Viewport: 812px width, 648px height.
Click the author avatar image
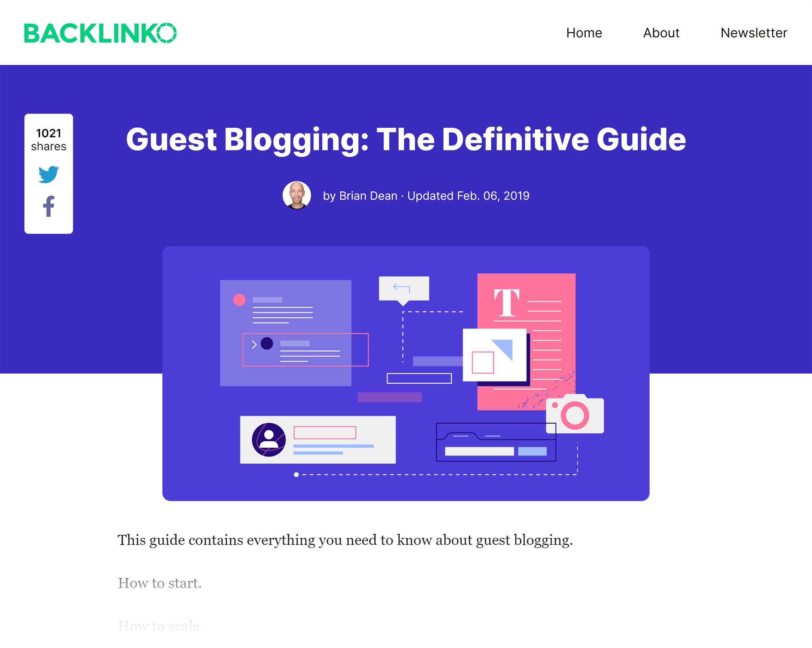(298, 195)
